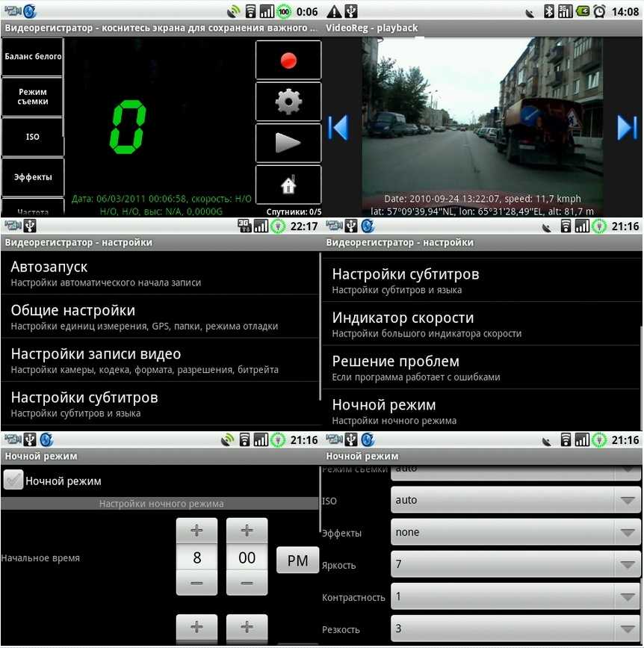The image size is (644, 648).
Task: Toggle the PM button in the time picker
Action: coord(297,561)
